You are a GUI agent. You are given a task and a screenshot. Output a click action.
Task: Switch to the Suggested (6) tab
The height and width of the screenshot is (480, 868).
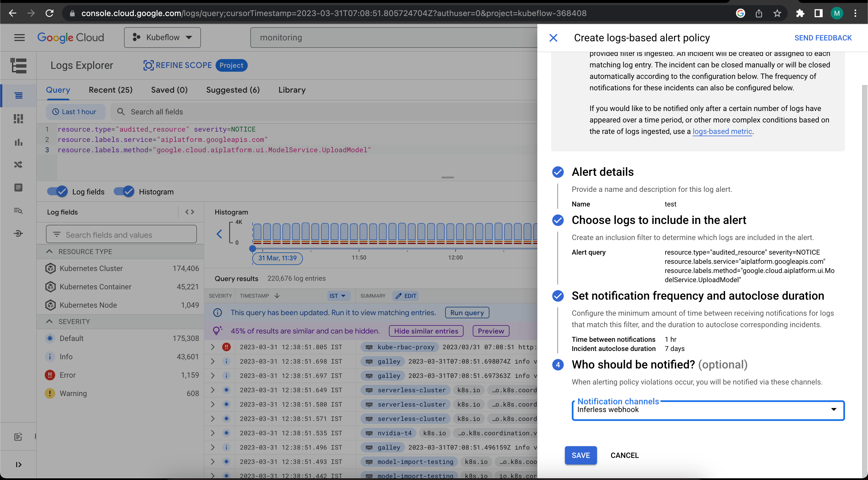[x=233, y=90]
